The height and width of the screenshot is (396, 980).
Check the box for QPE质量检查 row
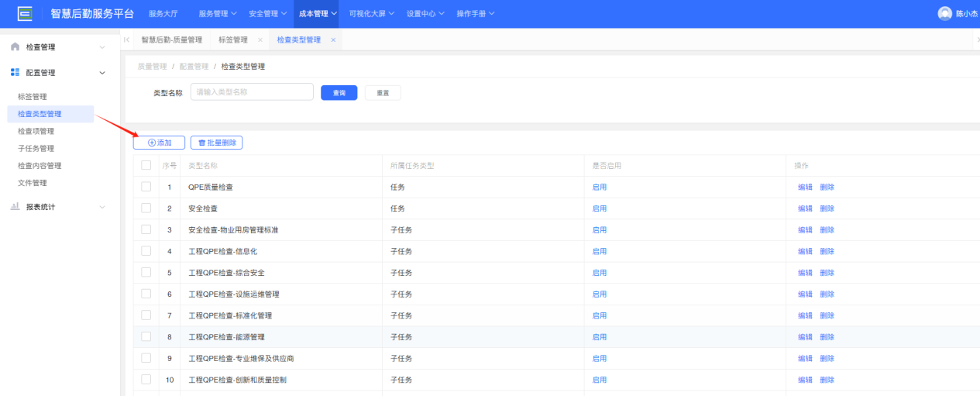coord(146,187)
